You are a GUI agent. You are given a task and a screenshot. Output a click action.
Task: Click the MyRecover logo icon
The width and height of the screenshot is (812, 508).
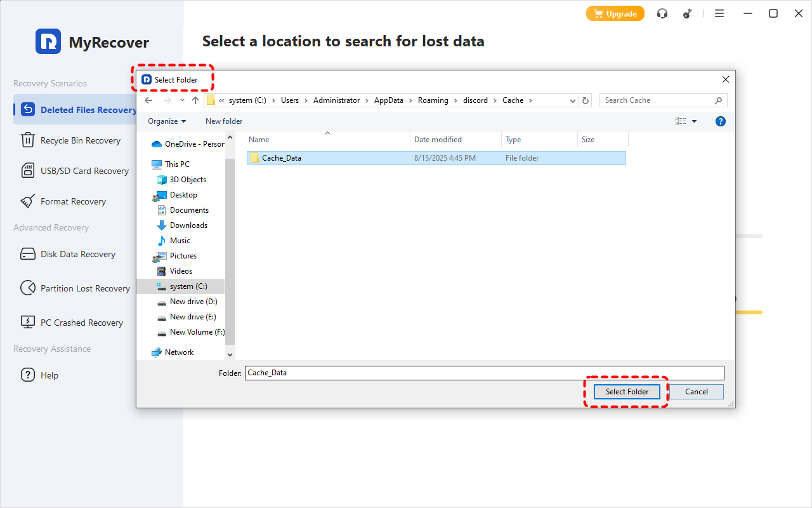coord(48,41)
